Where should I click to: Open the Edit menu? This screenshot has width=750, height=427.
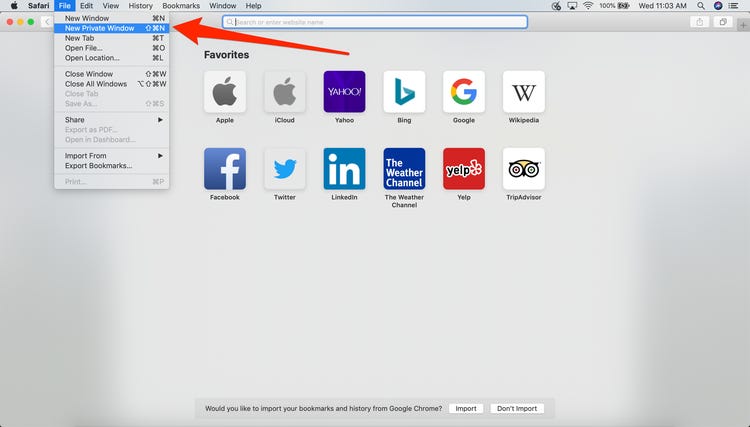[87, 6]
